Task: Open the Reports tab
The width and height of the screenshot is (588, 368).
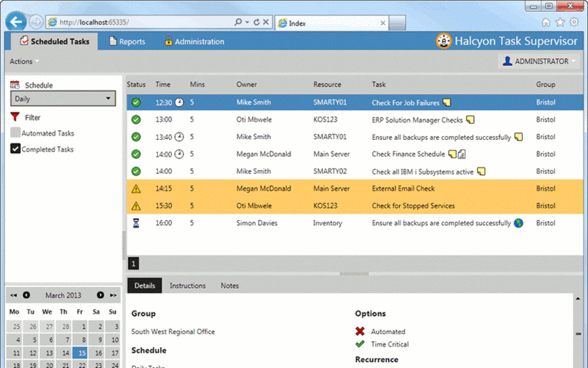Action: (127, 41)
